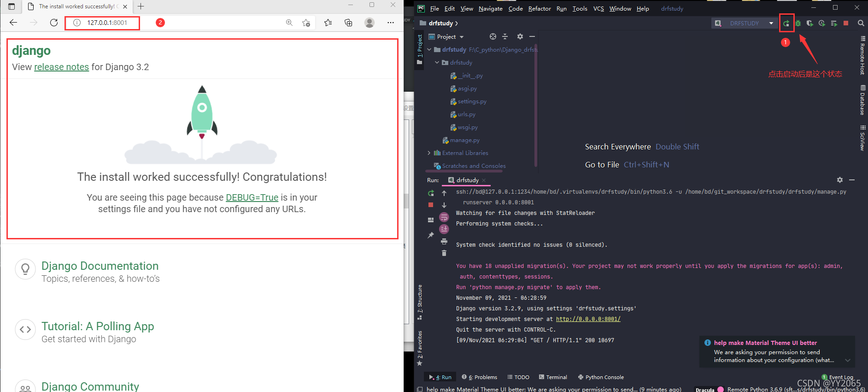
Task: Open http://0.0.0.0:8001/ link in console
Action: pos(588,319)
